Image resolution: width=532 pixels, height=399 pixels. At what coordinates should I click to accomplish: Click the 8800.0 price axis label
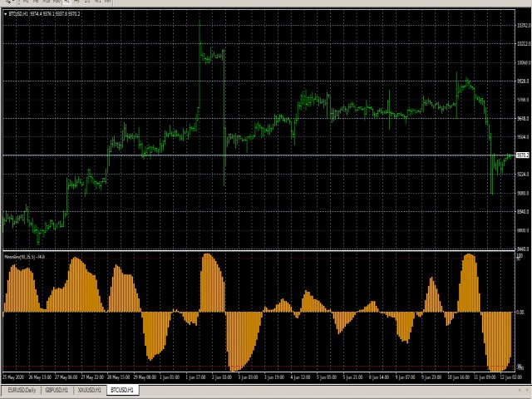pyautogui.click(x=523, y=230)
